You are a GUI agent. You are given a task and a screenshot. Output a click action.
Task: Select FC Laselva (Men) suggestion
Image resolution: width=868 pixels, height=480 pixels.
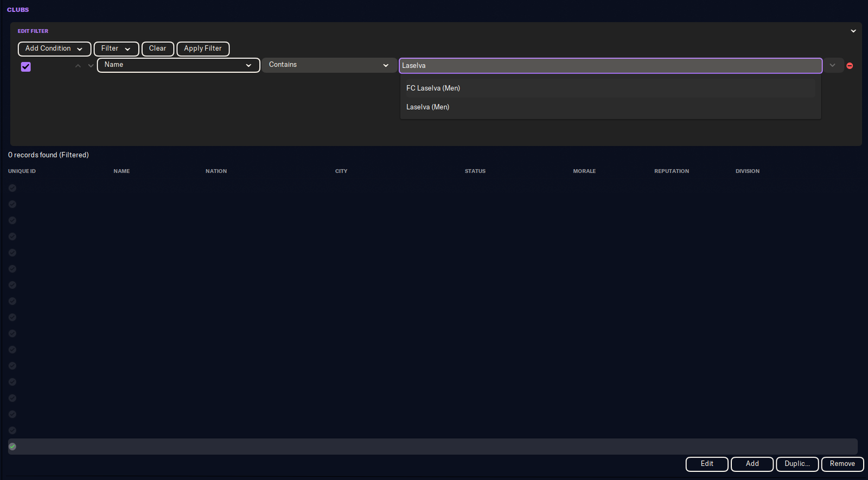tap(433, 88)
